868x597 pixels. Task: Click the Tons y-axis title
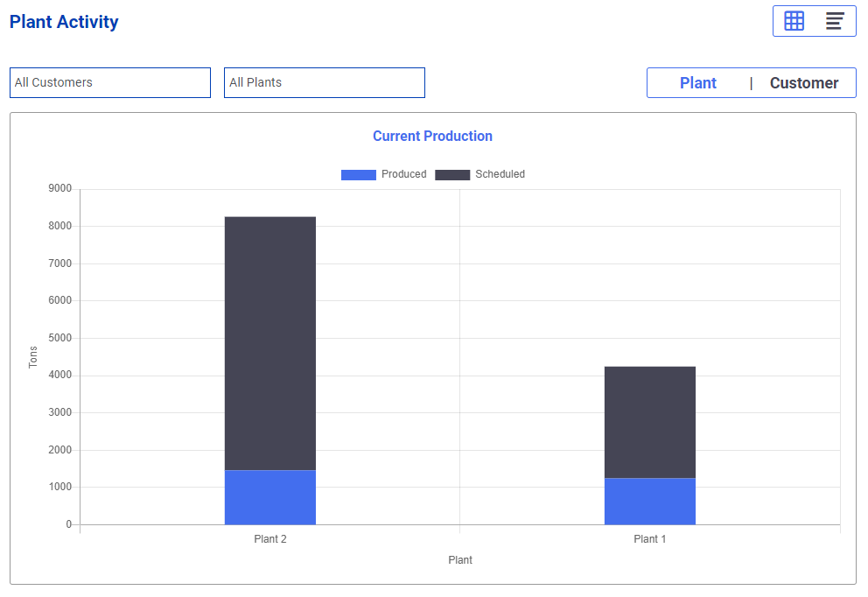(x=33, y=357)
